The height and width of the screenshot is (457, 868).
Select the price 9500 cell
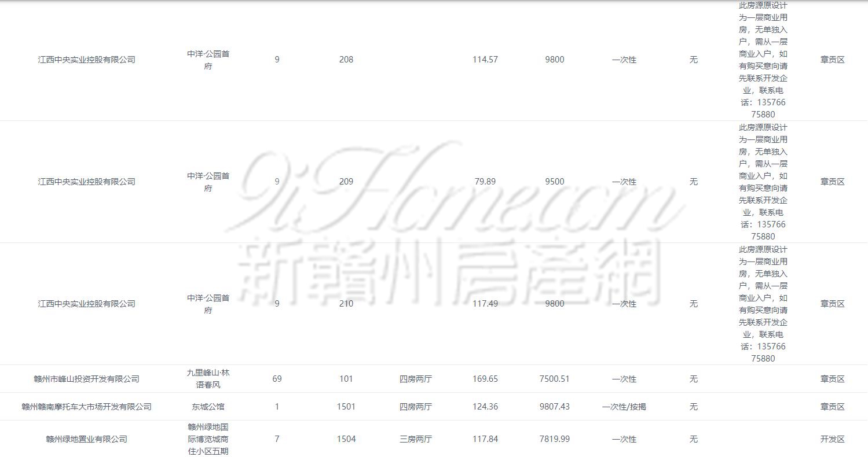(x=554, y=182)
